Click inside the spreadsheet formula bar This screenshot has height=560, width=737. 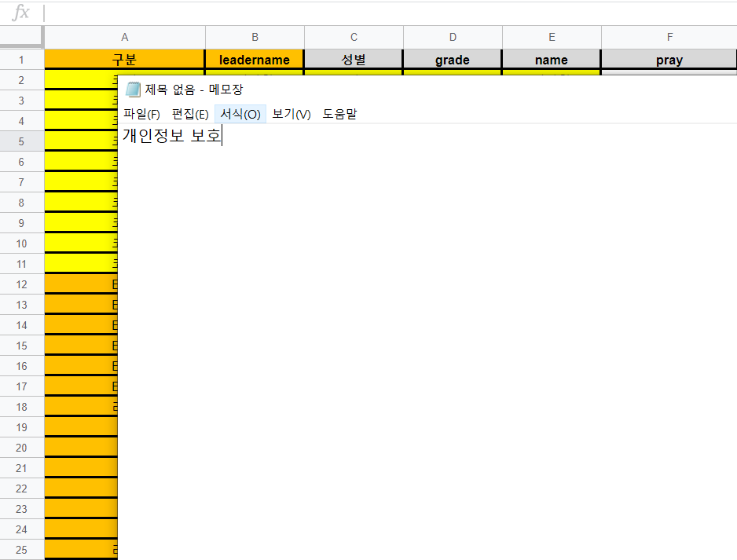(x=390, y=13)
